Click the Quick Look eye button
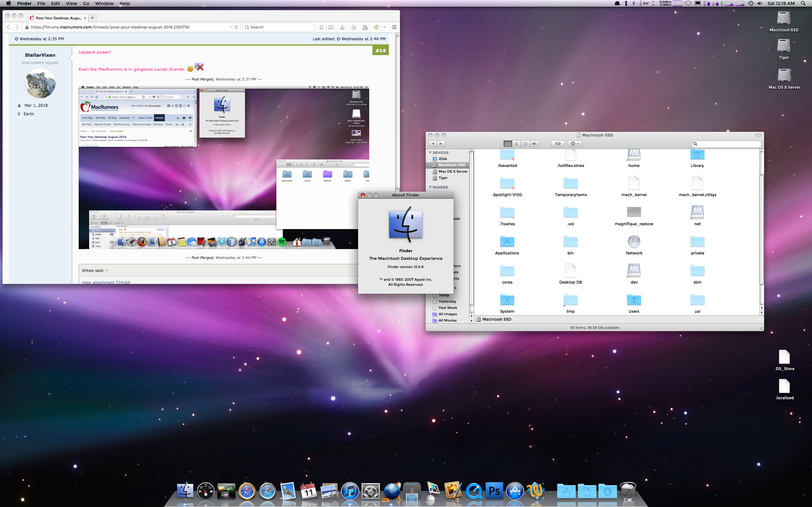812x507 pixels. (x=558, y=144)
